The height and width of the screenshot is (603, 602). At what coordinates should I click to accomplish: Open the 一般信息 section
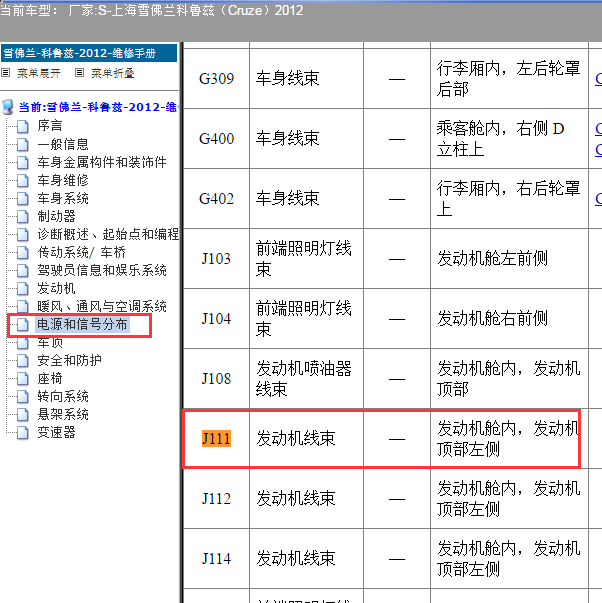coord(63,144)
